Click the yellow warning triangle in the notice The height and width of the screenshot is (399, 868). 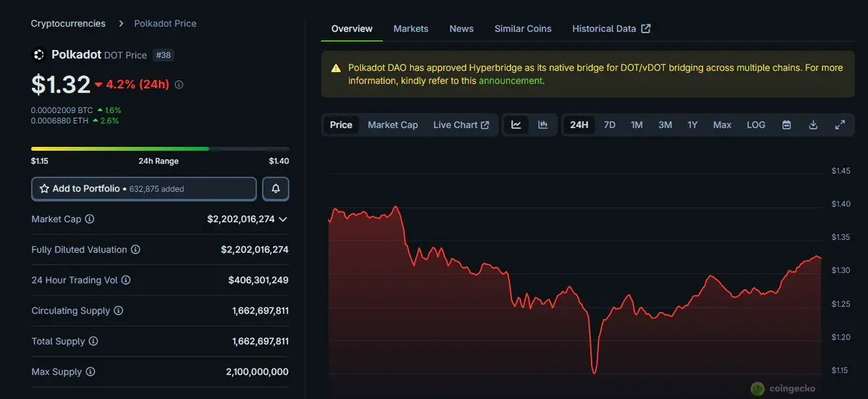point(336,68)
